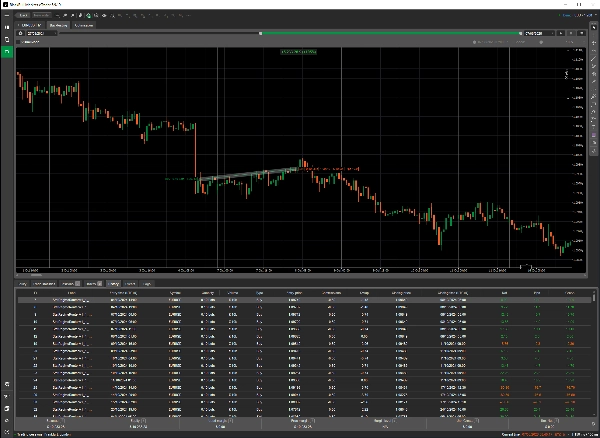This screenshot has width=600, height=438.
Task: Open the Events tab in bottom panel
Action: [x=130, y=283]
